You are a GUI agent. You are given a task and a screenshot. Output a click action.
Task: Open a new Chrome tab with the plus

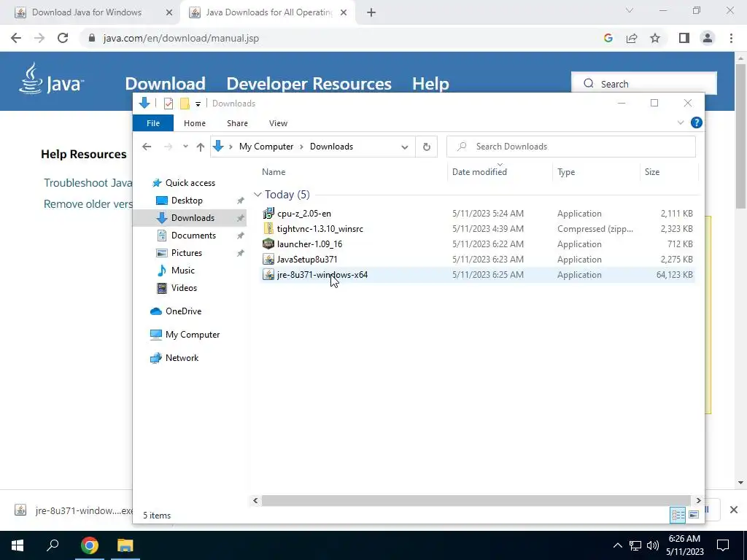coord(371,12)
